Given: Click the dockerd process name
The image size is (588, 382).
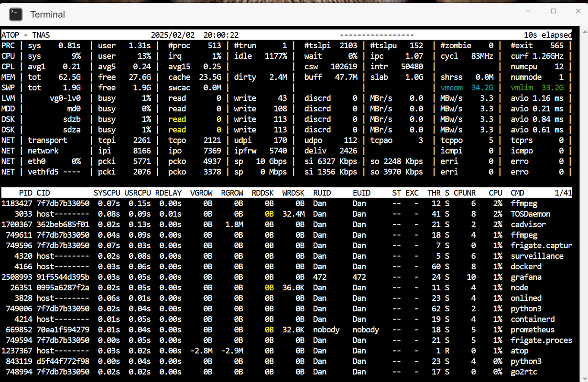Looking at the screenshot, I should (x=526, y=266).
